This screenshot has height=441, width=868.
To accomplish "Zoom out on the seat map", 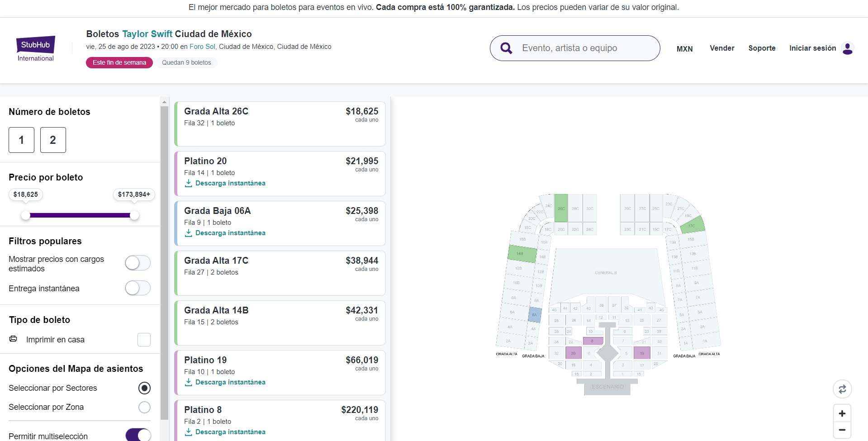I will point(842,430).
